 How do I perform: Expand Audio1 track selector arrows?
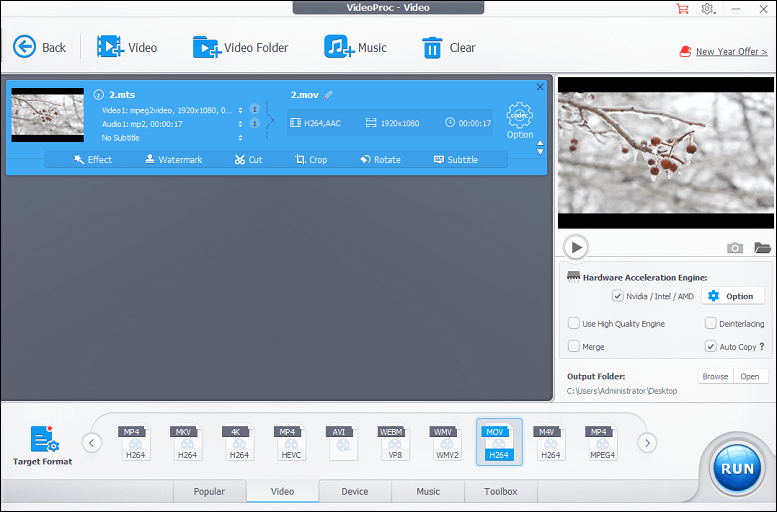(240, 124)
